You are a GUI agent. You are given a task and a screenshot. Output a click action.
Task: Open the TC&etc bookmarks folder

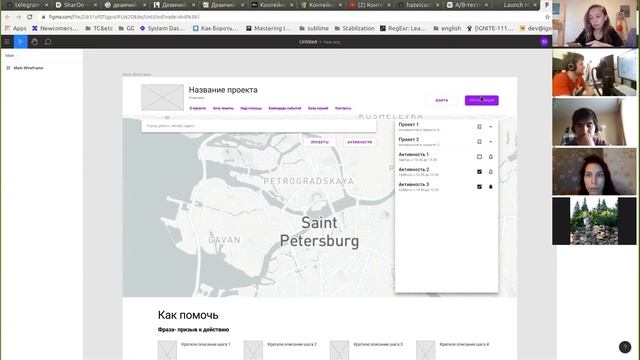(x=99, y=28)
